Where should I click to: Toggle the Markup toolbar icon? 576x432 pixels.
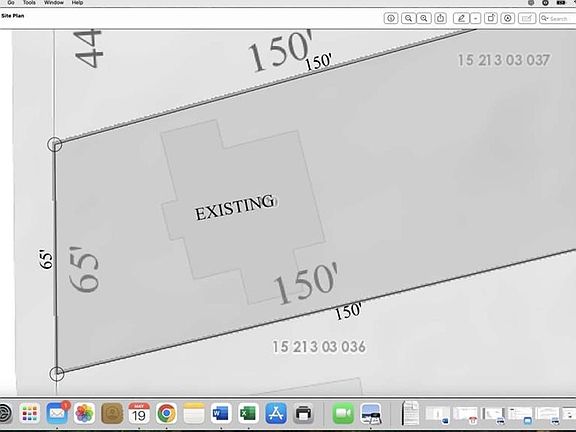pyautogui.click(x=508, y=18)
